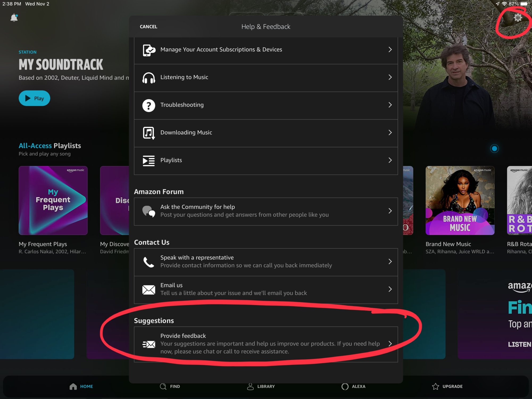Open Brand New Music playlist cover

(x=460, y=201)
